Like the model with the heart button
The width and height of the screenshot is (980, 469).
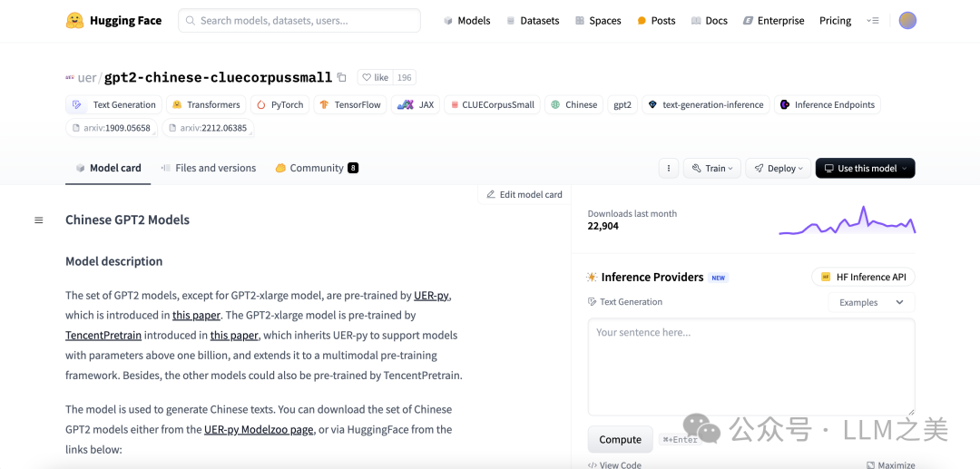point(376,78)
